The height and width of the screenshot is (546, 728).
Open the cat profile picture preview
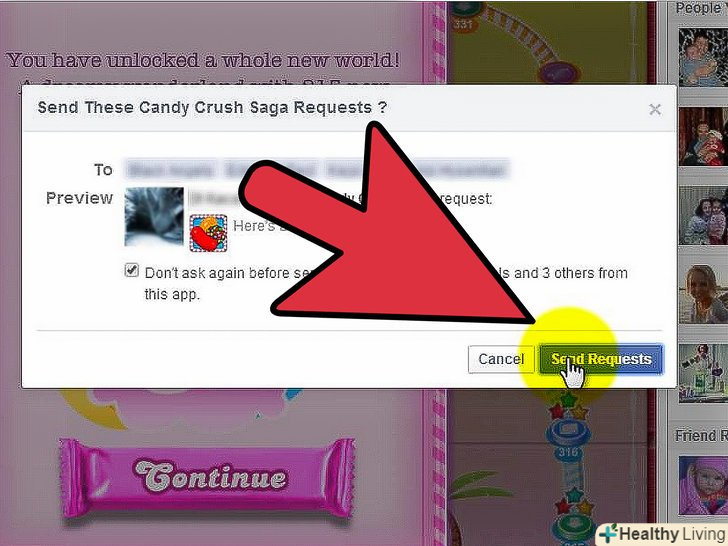click(x=154, y=216)
